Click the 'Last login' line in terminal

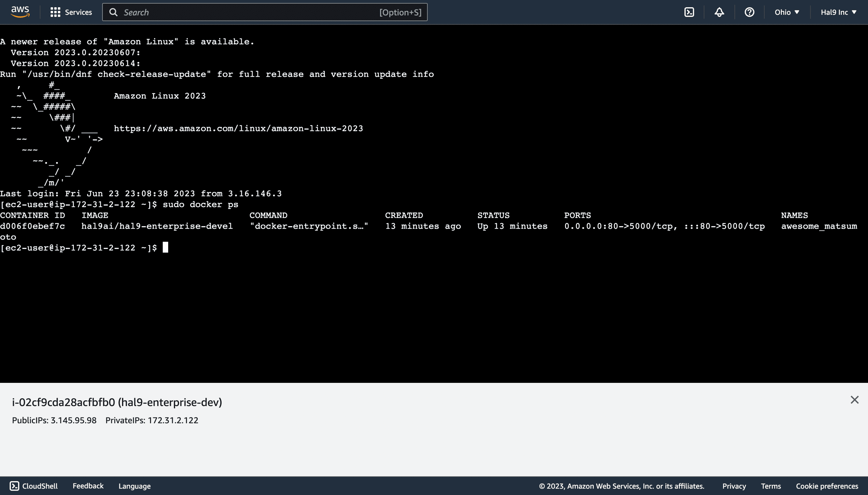(141, 194)
